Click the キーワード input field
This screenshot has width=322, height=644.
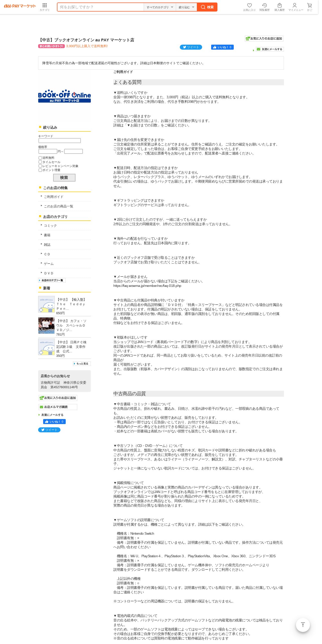pyautogui.click(x=60, y=141)
